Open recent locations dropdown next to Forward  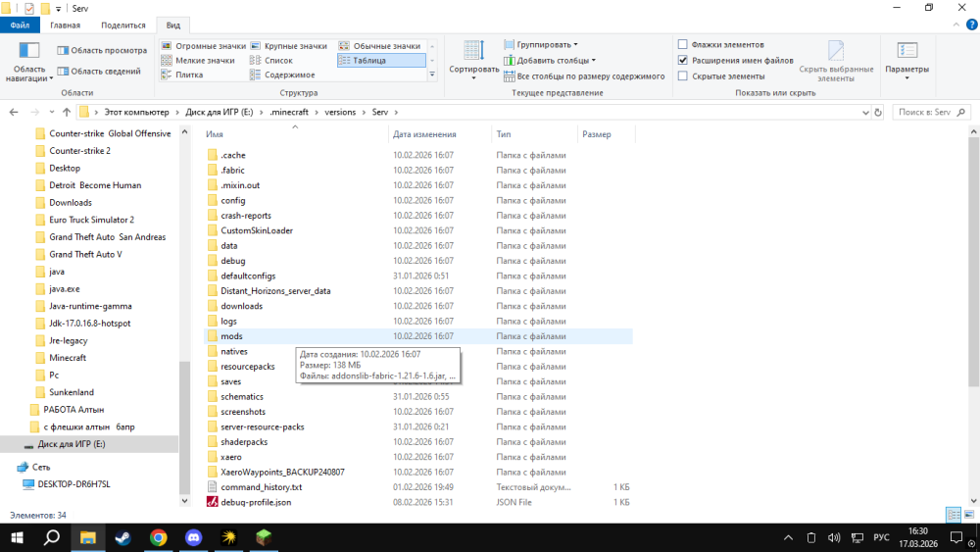[x=52, y=113]
